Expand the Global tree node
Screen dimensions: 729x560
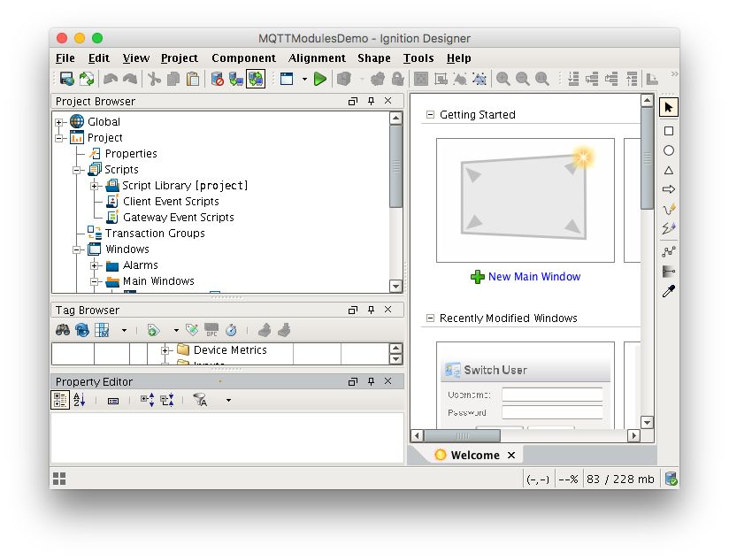point(59,123)
